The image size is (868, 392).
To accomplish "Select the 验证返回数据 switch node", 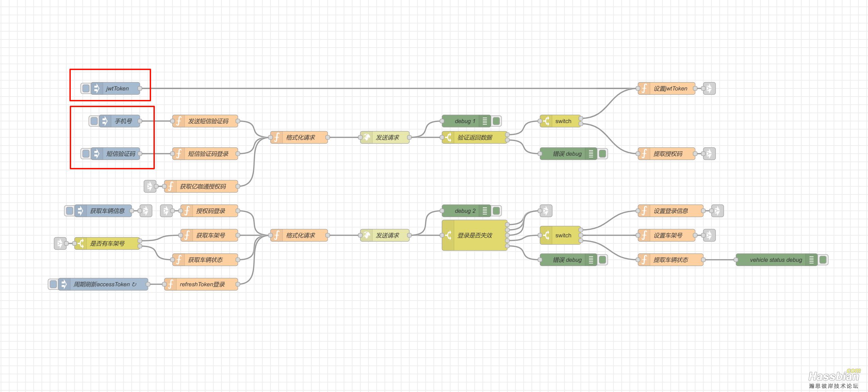I will (475, 137).
